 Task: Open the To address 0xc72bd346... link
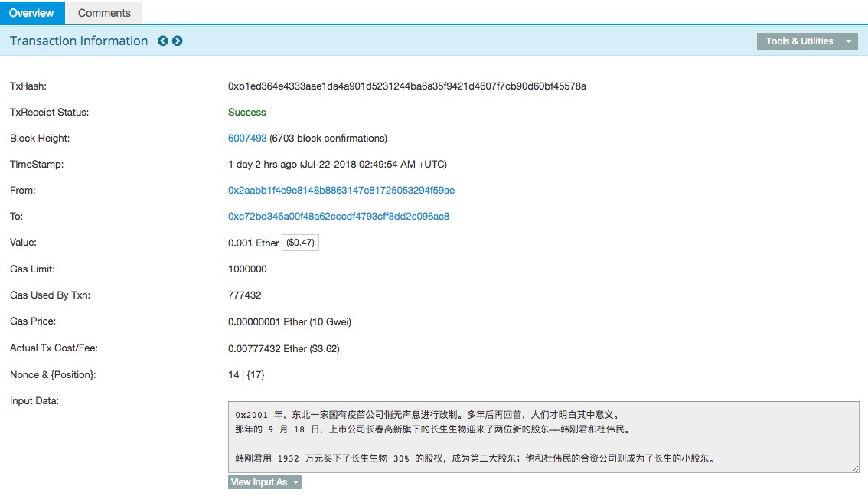click(338, 217)
